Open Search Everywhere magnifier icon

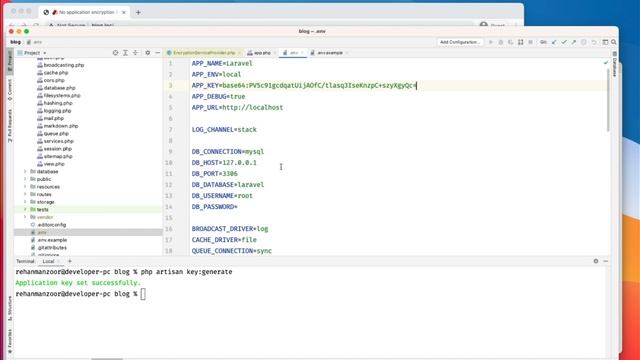613,42
